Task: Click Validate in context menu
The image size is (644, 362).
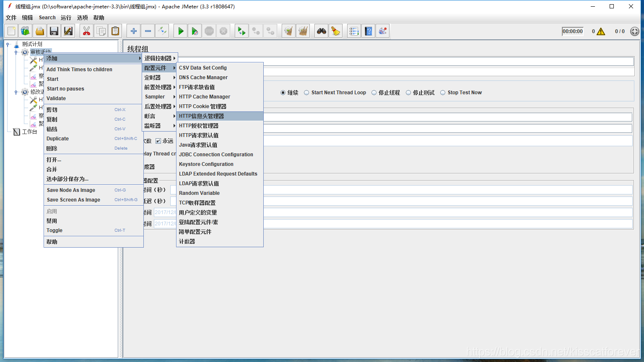Action: coord(93,98)
